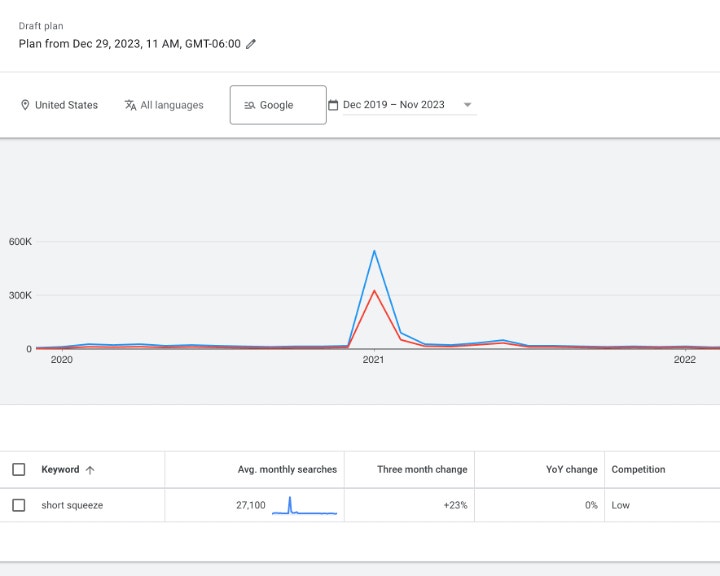Click the search network icon
Image resolution: width=720 pixels, height=576 pixels.
(250, 105)
